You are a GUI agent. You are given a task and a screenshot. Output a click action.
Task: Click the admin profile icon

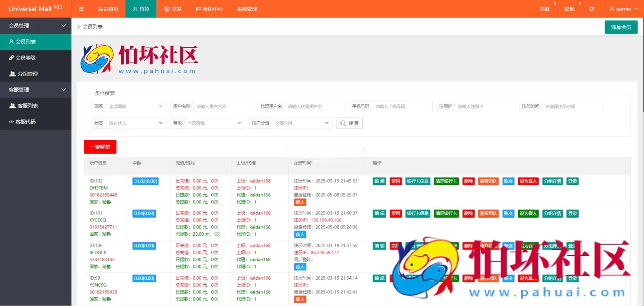coord(611,8)
